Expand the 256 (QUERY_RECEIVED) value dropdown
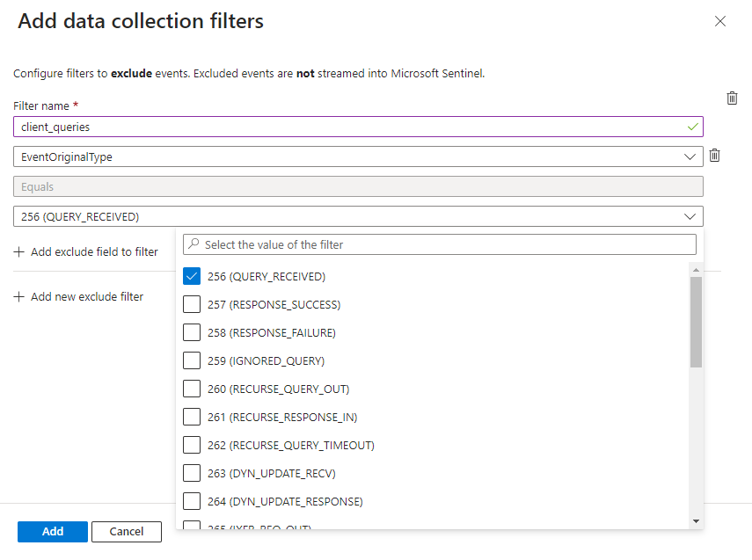The width and height of the screenshot is (752, 560). coord(692,215)
